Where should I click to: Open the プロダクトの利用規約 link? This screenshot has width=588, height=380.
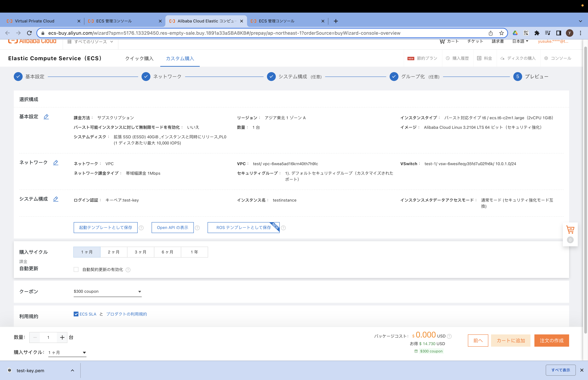(127, 314)
